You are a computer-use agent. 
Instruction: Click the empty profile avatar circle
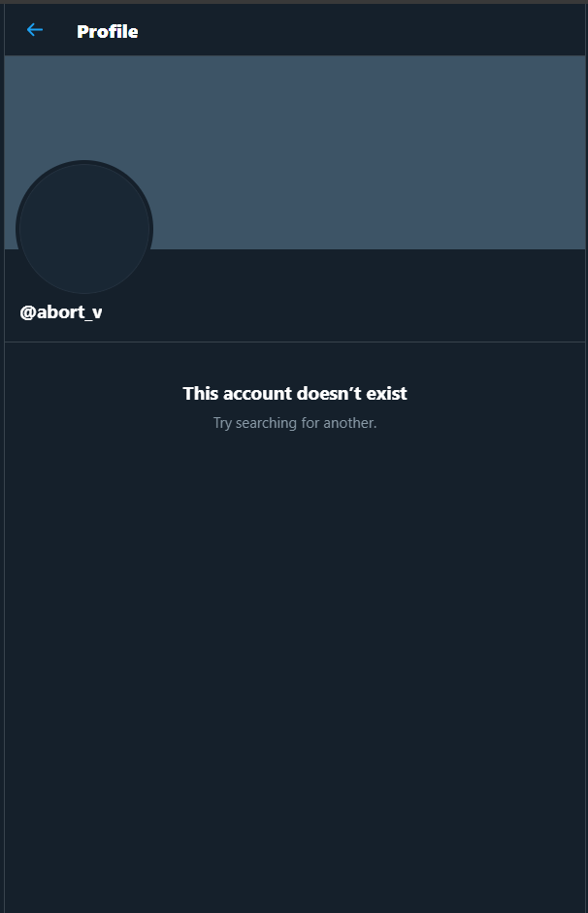pyautogui.click(x=84, y=229)
